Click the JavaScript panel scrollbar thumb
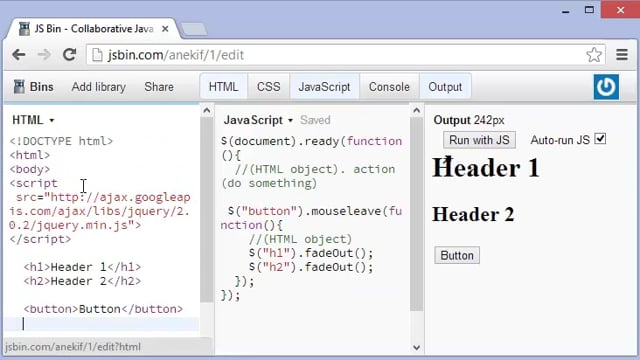640x360 pixels. [416, 214]
